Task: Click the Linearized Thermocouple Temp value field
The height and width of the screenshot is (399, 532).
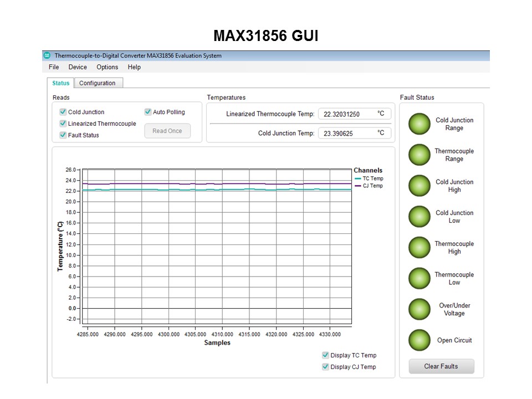Action: [355, 114]
